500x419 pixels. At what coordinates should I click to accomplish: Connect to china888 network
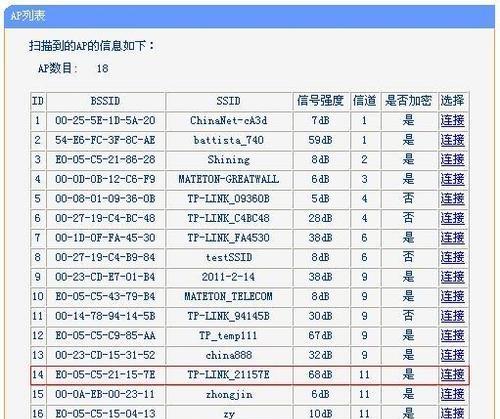(452, 355)
